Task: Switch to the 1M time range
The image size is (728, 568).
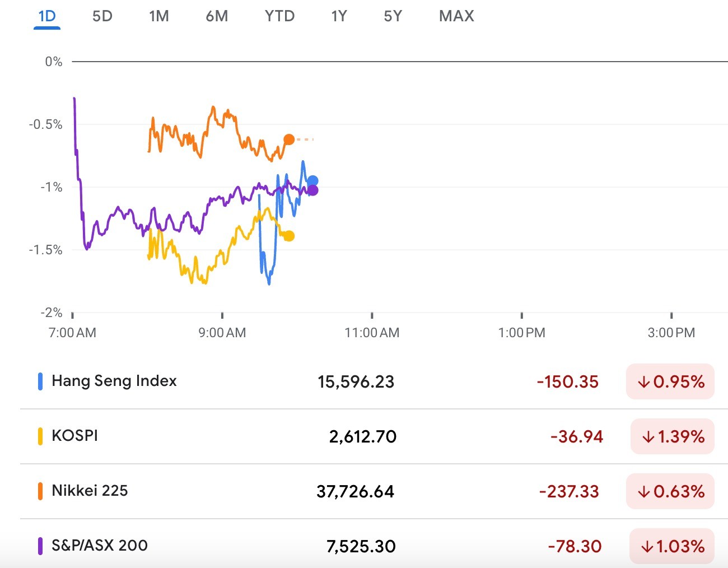Action: pyautogui.click(x=159, y=16)
